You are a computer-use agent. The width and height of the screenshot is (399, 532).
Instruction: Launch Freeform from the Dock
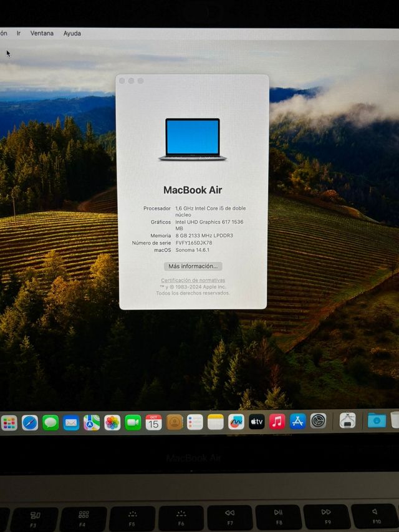click(236, 422)
